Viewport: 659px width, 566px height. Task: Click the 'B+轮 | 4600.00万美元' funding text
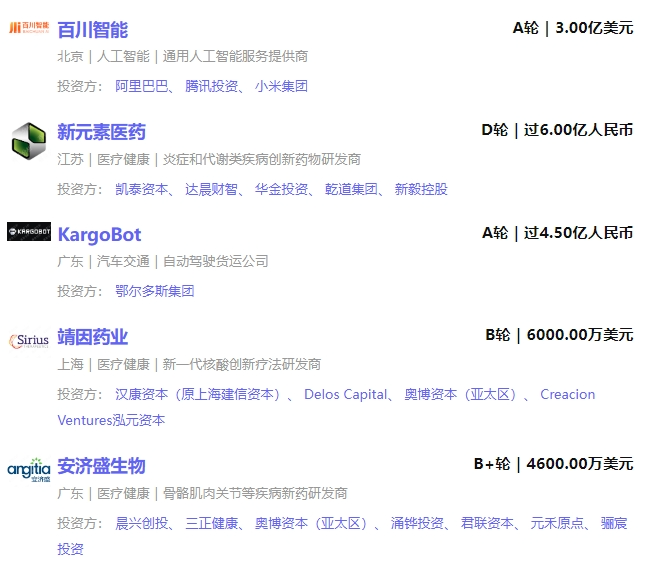pos(554,464)
